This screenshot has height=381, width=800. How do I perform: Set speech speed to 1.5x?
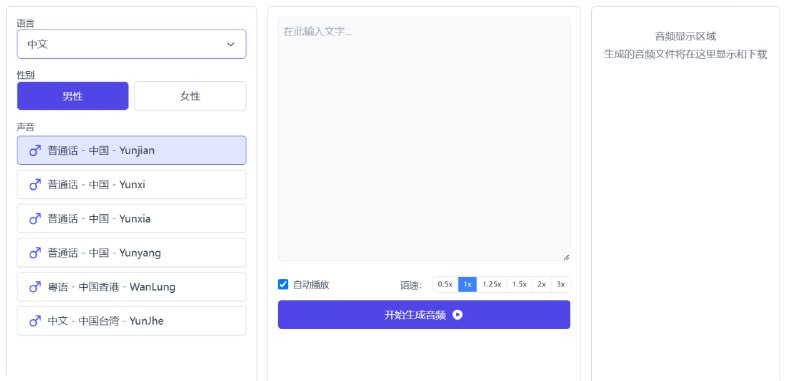point(519,285)
